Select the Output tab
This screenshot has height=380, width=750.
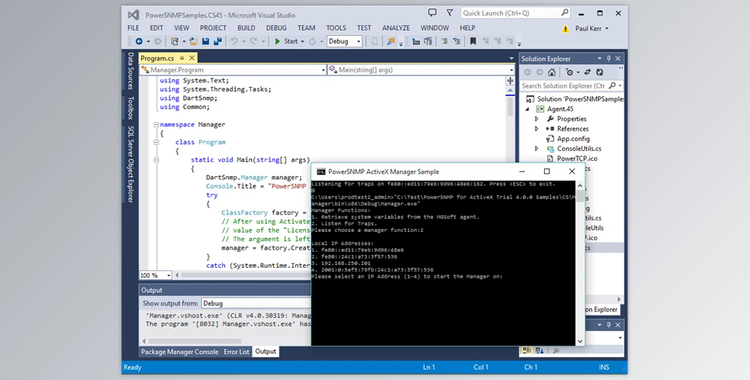pyautogui.click(x=265, y=352)
